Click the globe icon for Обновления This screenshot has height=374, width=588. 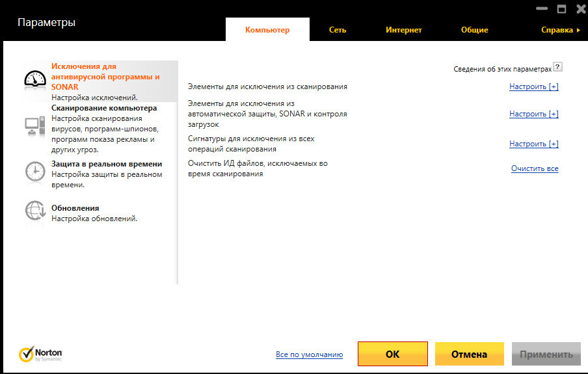coord(34,211)
